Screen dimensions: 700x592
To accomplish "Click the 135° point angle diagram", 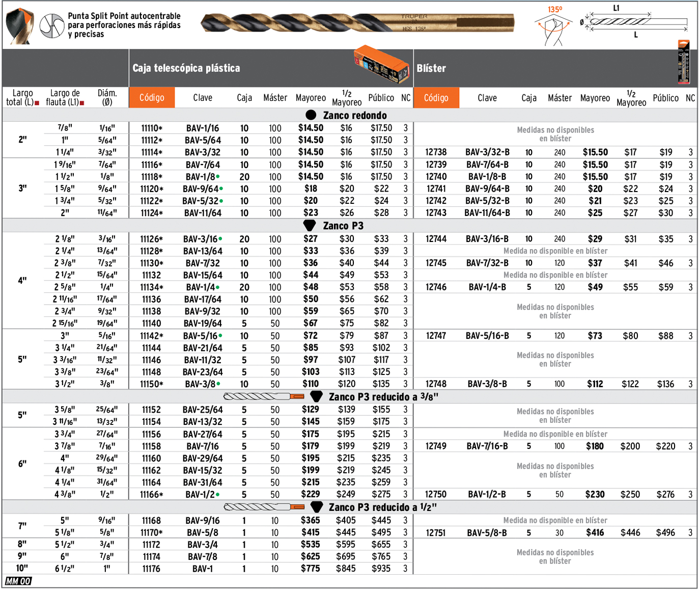I will pyautogui.click(x=553, y=28).
